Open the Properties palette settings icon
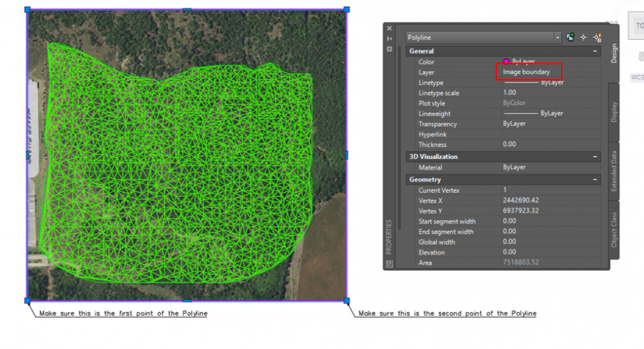The height and width of the screenshot is (349, 644). [390, 49]
